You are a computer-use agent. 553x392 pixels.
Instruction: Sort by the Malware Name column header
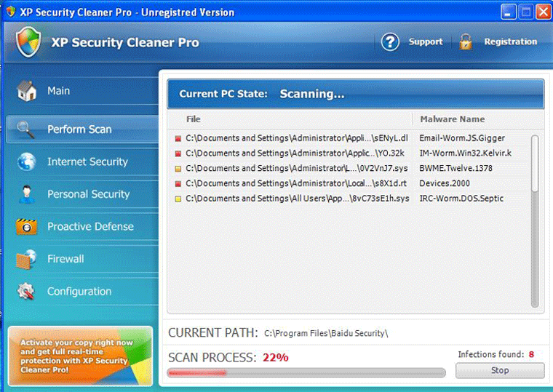pyautogui.click(x=452, y=119)
